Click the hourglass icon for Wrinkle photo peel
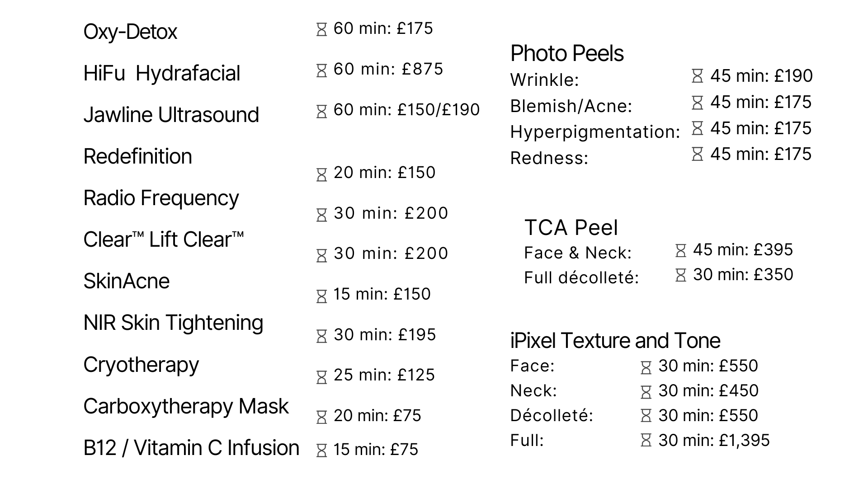868x488 pixels. point(698,76)
